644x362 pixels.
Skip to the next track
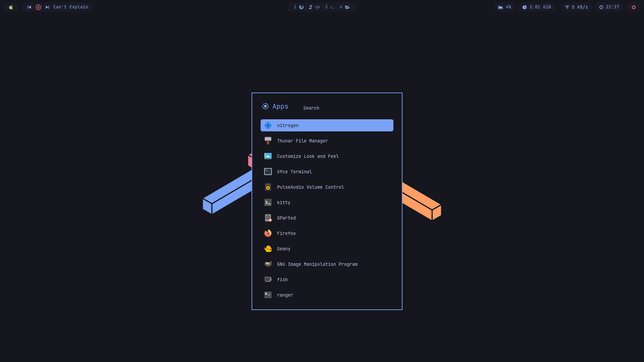point(47,7)
